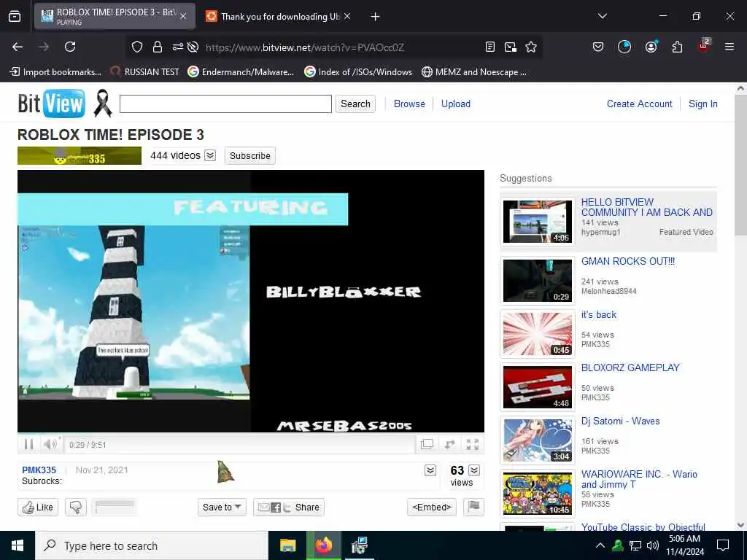Image resolution: width=747 pixels, height=560 pixels.
Task: Click Firefox icon in the taskbar
Action: (323, 545)
